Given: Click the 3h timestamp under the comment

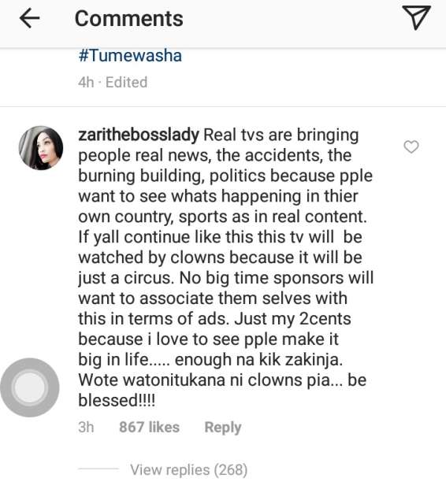Looking at the screenshot, I should (86, 427).
